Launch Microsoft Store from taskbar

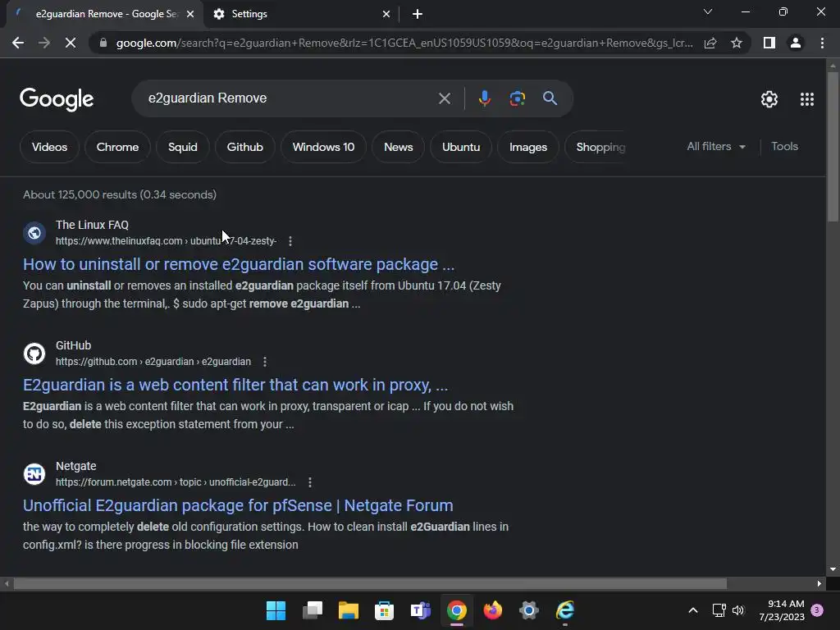pyautogui.click(x=384, y=610)
